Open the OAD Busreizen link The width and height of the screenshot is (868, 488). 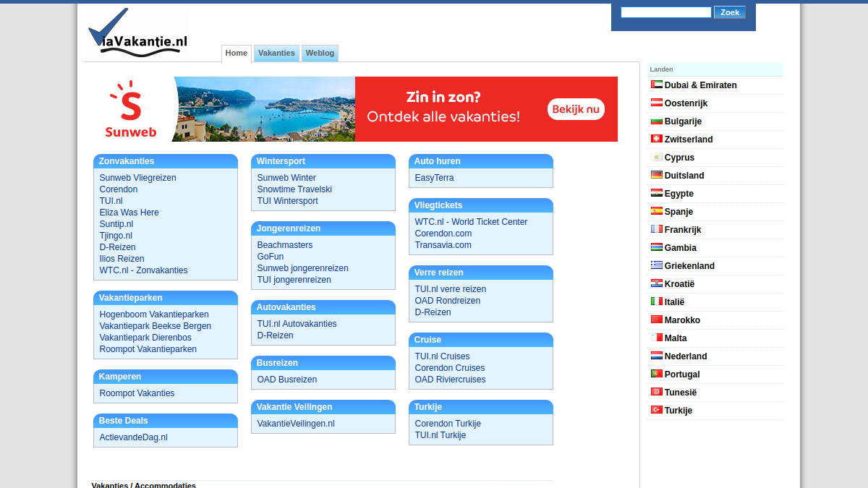[287, 380]
